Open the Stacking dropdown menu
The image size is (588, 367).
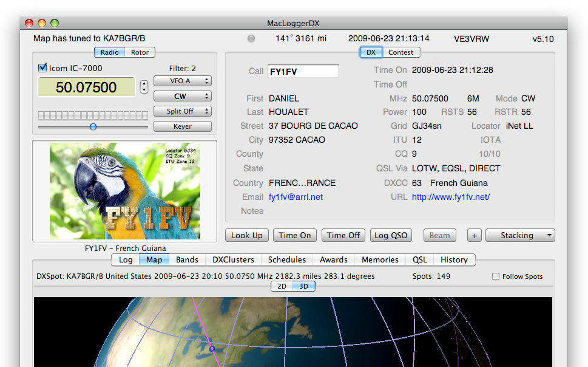[x=520, y=236]
